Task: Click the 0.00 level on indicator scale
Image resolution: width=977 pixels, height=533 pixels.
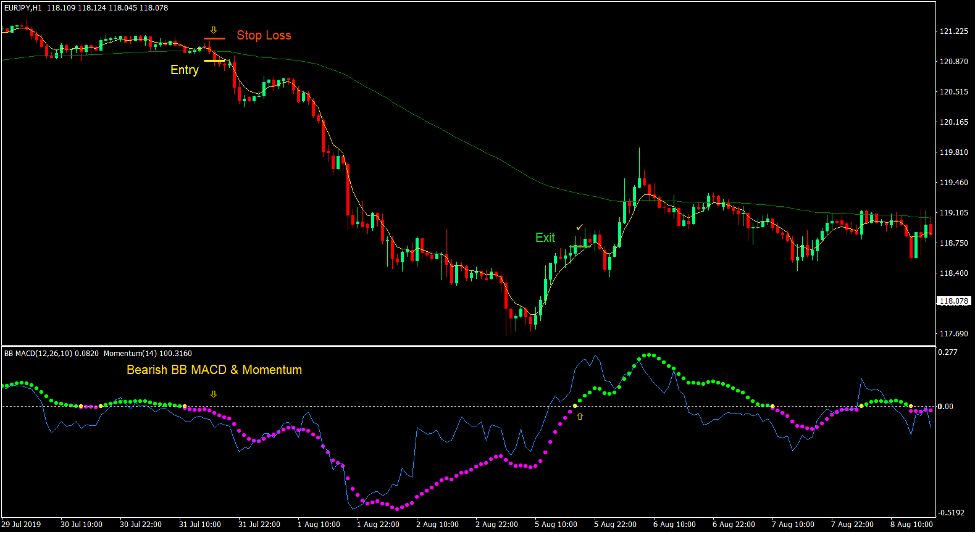Action: (x=947, y=407)
